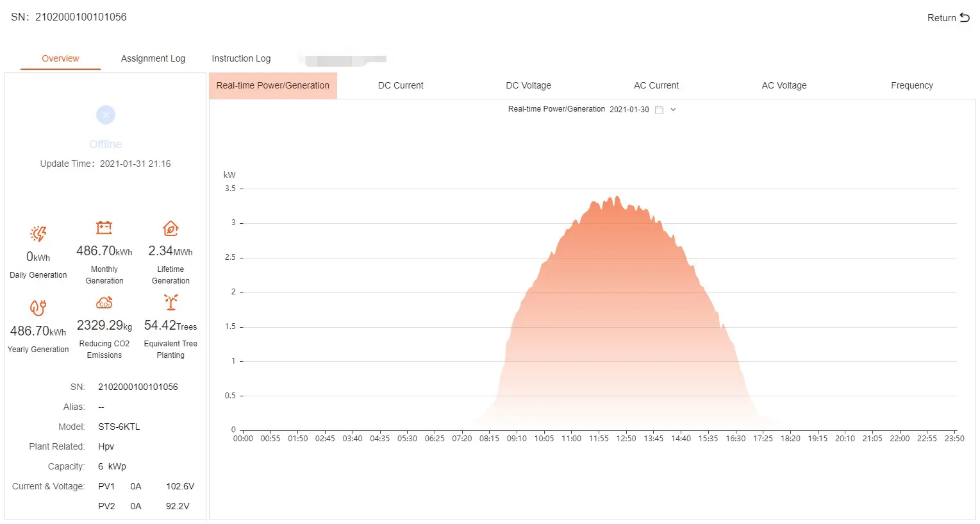980x524 pixels.
Task: Click the Alias value dashes
Action: (101, 407)
